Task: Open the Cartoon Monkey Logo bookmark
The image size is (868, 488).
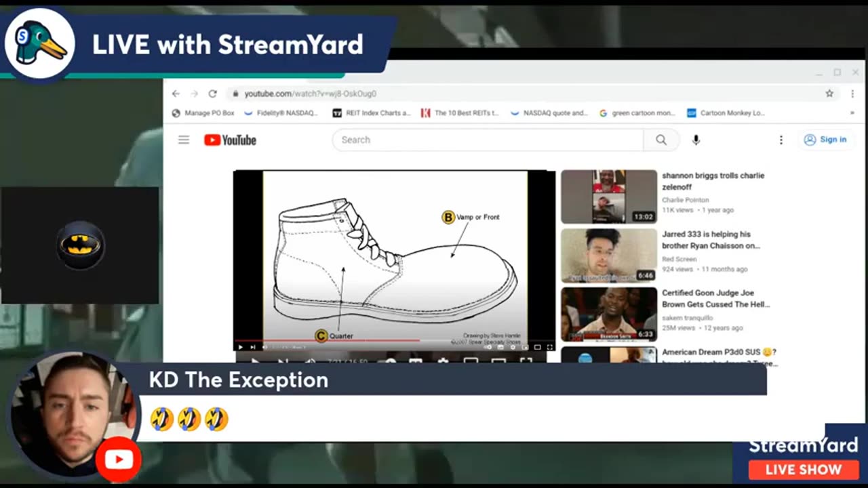Action: pyautogui.click(x=726, y=113)
